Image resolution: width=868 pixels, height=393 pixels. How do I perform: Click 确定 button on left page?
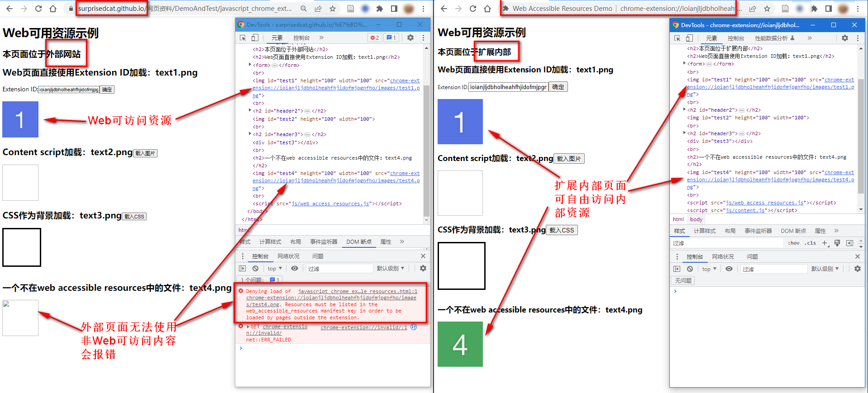[107, 90]
